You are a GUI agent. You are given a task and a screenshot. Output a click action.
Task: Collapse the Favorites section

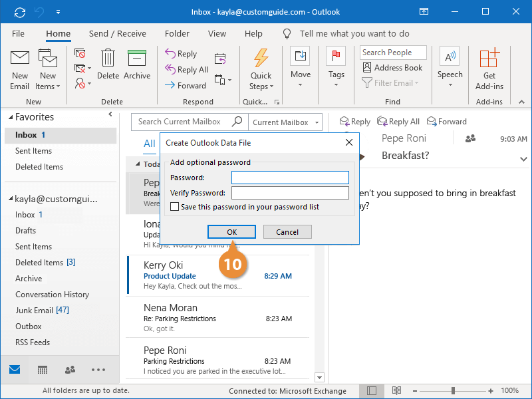tap(11, 117)
